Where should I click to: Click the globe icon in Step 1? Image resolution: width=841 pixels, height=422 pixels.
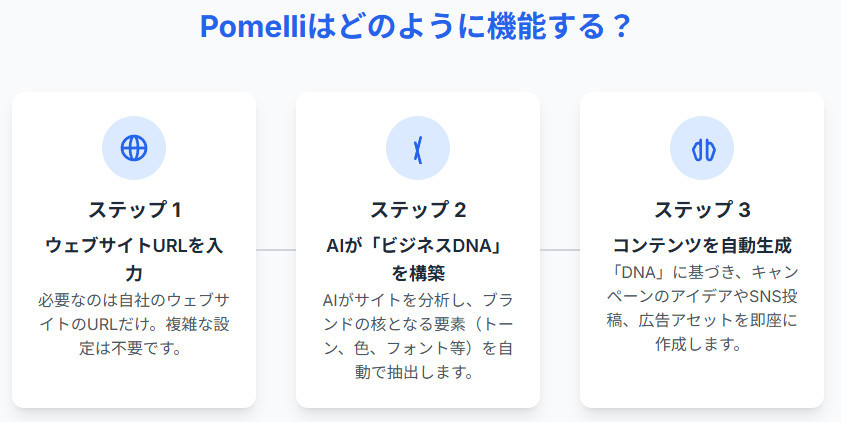134,148
